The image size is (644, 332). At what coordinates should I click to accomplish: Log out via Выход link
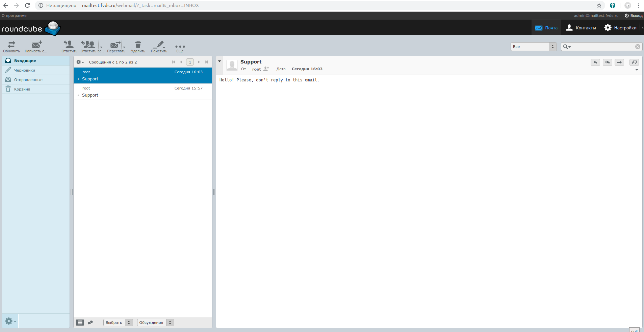(x=634, y=16)
